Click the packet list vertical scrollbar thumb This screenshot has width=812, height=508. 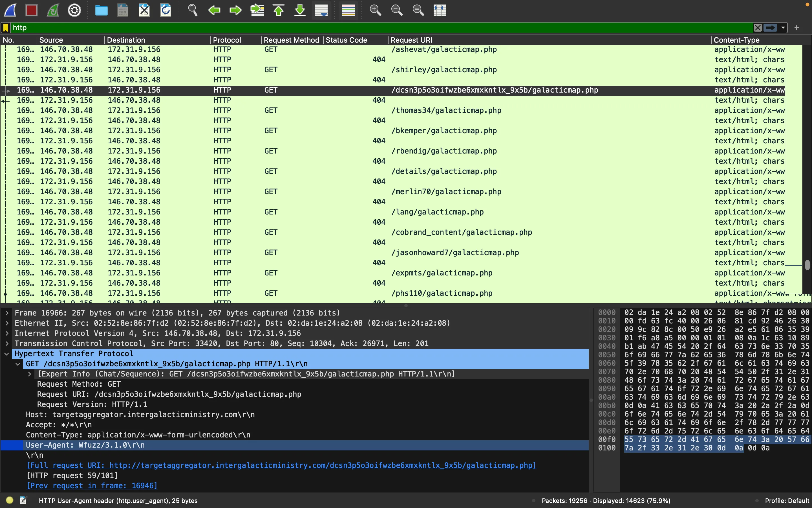click(807, 265)
